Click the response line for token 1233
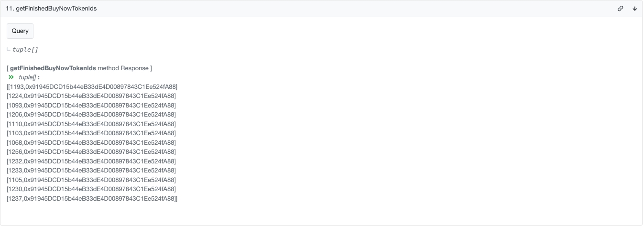Viewport: 644px width, 226px height. click(91, 171)
